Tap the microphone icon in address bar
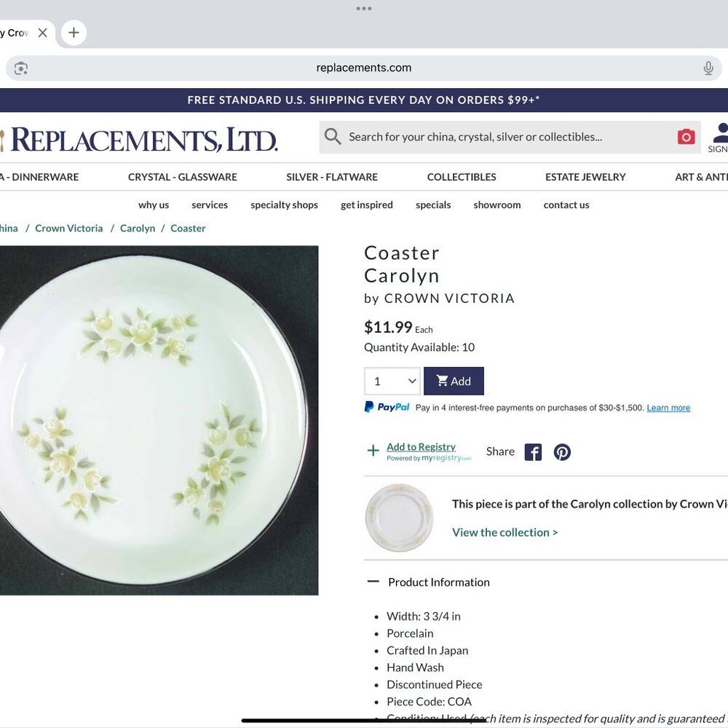Screen dimensions: 728x728 (708, 68)
